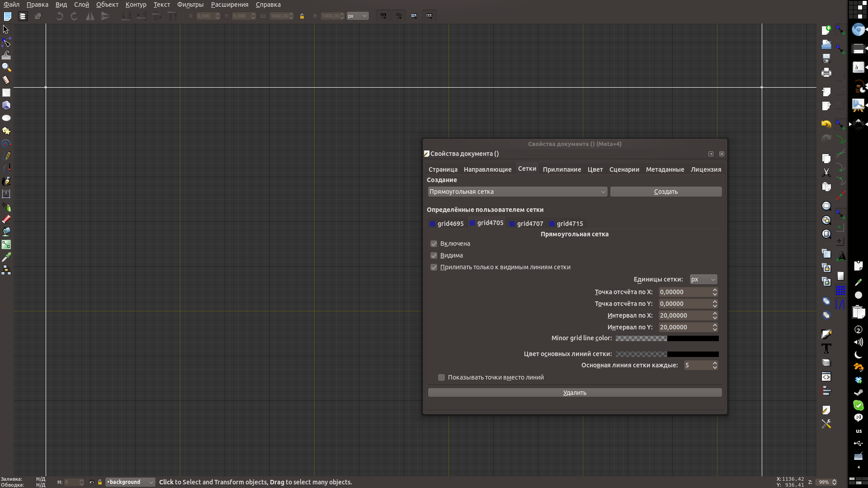The image size is (868, 488).
Task: Switch to the Метаданные tab
Action: click(x=665, y=169)
